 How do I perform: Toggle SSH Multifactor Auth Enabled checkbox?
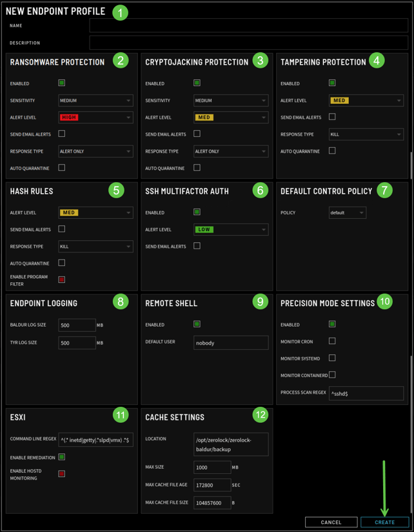click(x=197, y=212)
